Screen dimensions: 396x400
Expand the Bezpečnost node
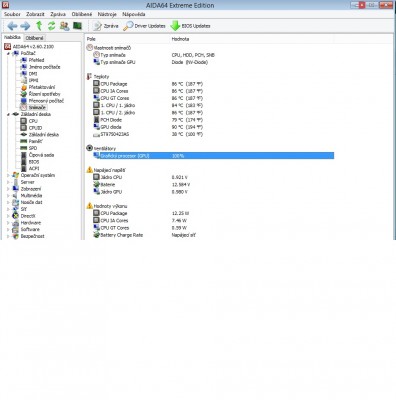point(8,236)
